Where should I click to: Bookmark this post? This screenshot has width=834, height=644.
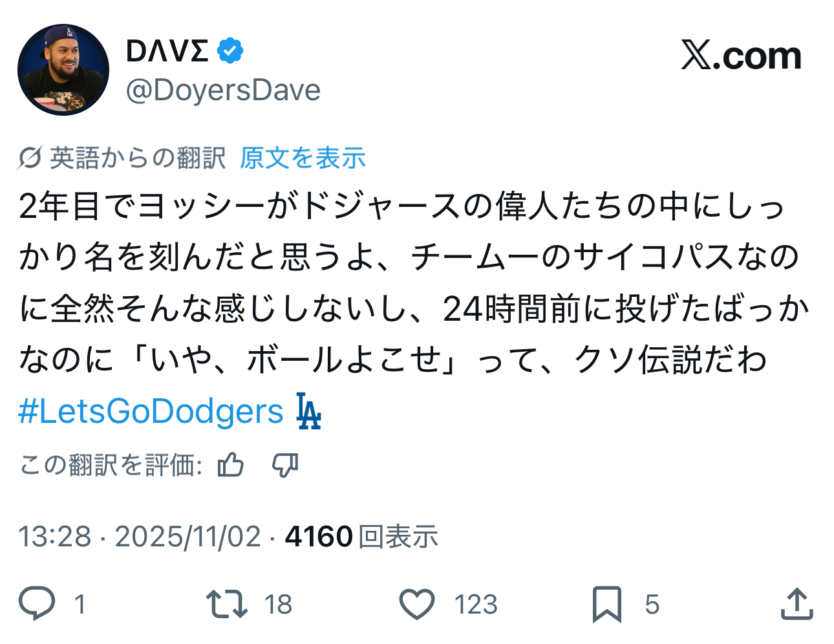(606, 604)
